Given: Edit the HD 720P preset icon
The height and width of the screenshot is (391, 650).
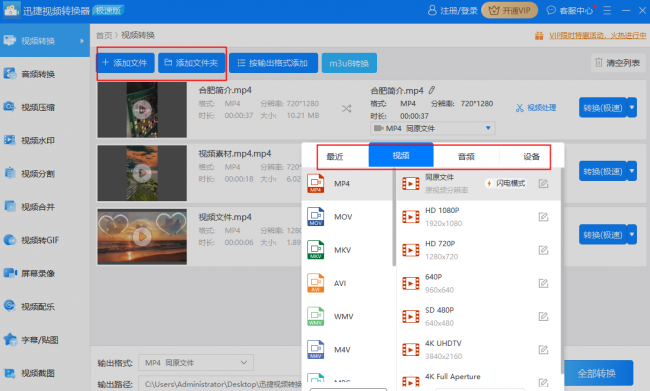Looking at the screenshot, I should [x=543, y=250].
